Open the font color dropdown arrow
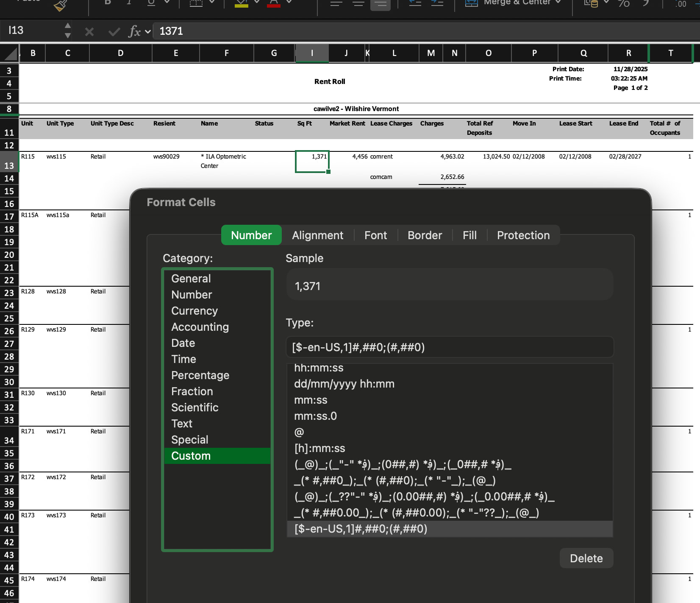 point(289,2)
